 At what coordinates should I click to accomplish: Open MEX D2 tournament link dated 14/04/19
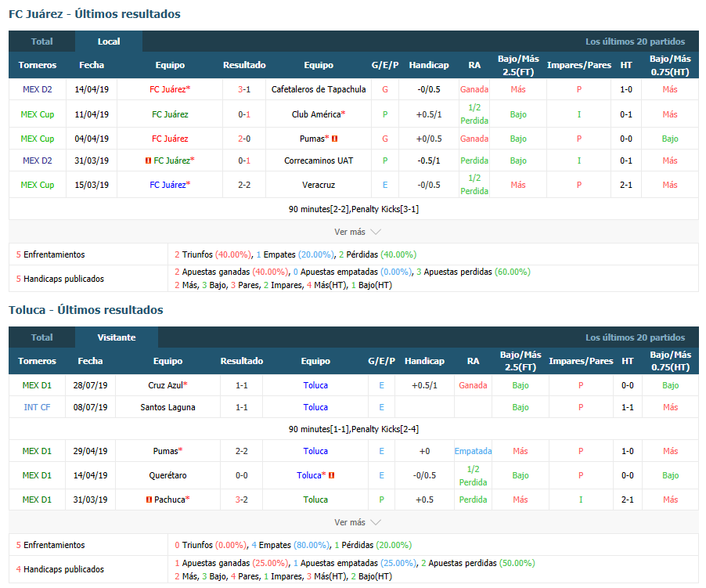click(38, 89)
